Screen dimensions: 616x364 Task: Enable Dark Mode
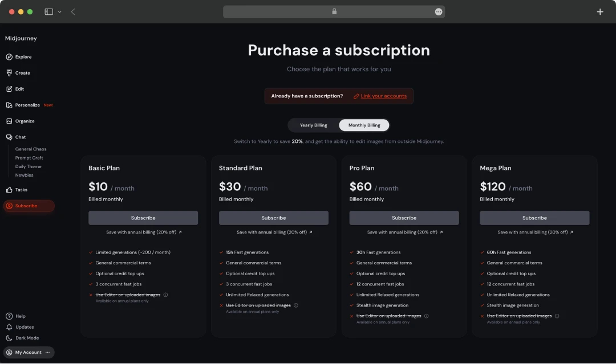pos(9,338)
